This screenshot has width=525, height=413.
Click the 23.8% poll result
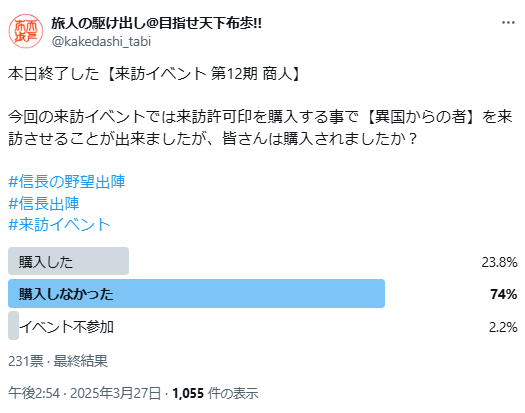pos(499,262)
